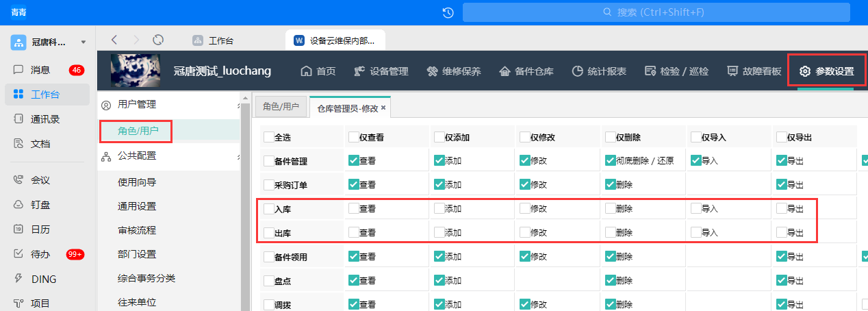Check the 全选 checkbox
The image size is (868, 311).
click(269, 136)
